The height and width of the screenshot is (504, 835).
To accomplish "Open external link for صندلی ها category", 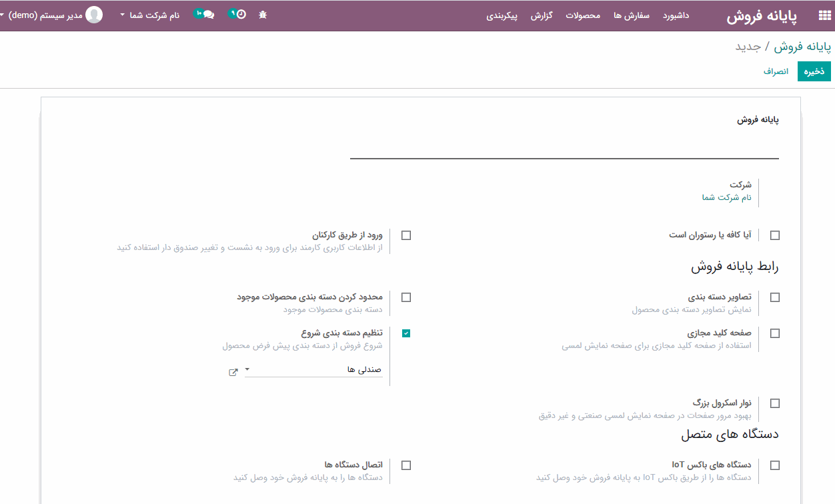I will 233,372.
